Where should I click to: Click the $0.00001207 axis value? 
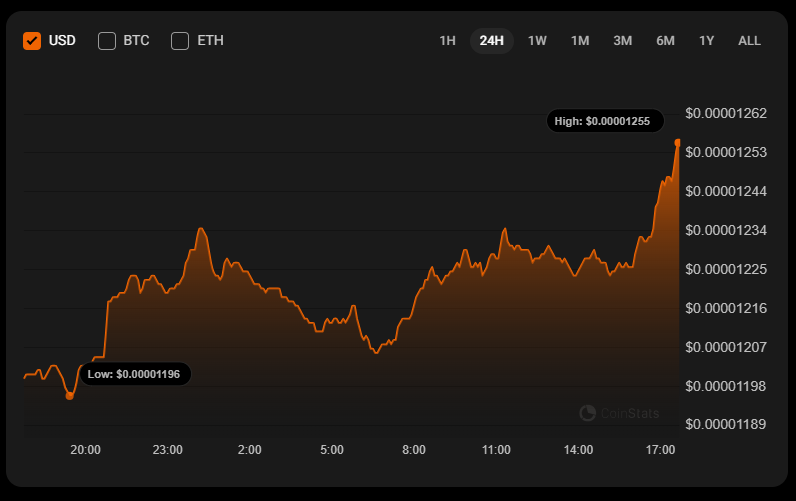coord(726,347)
